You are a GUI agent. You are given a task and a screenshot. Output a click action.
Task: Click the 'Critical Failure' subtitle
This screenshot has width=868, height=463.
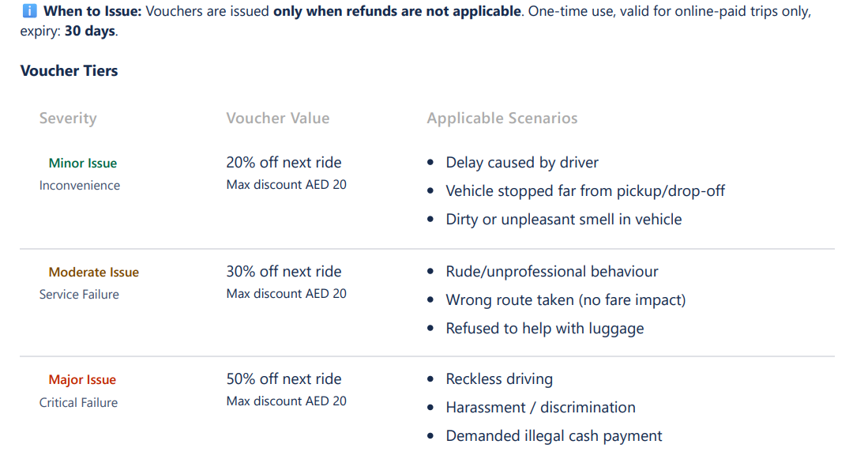click(x=78, y=403)
